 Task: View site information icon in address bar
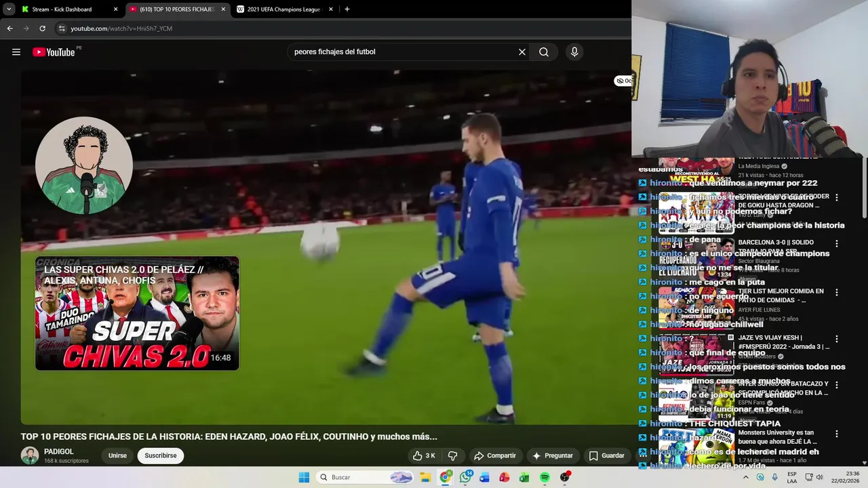[62, 28]
